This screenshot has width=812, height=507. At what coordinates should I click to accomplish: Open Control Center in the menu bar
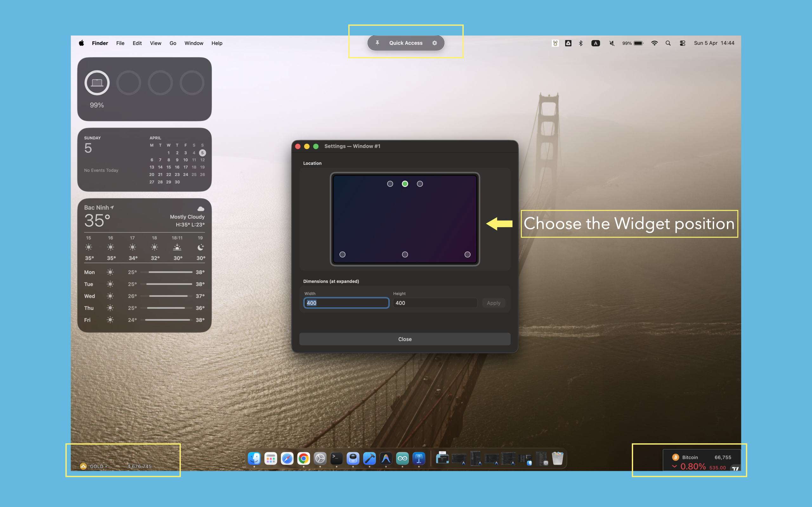click(x=683, y=43)
